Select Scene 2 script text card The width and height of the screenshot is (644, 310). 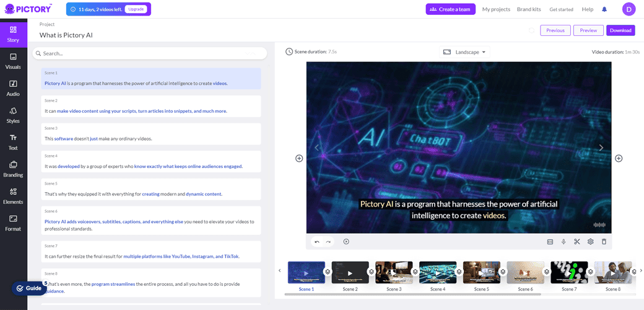[x=151, y=106]
